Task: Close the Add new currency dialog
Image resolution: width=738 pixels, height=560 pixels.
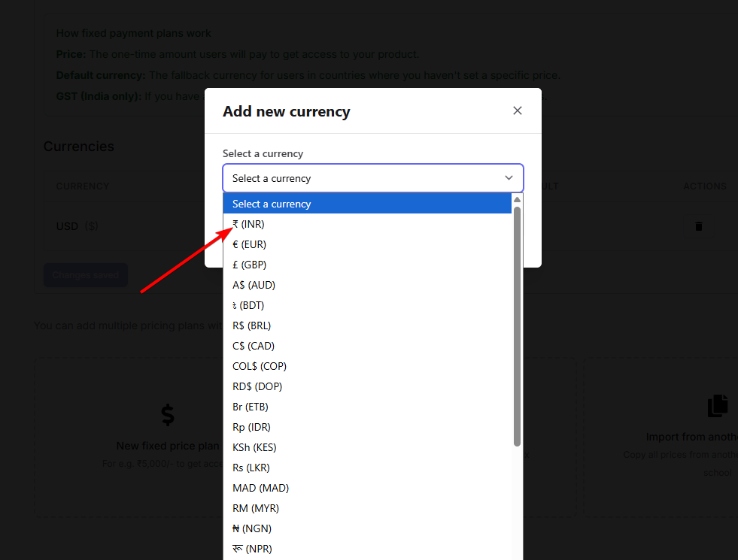Action: click(x=517, y=110)
